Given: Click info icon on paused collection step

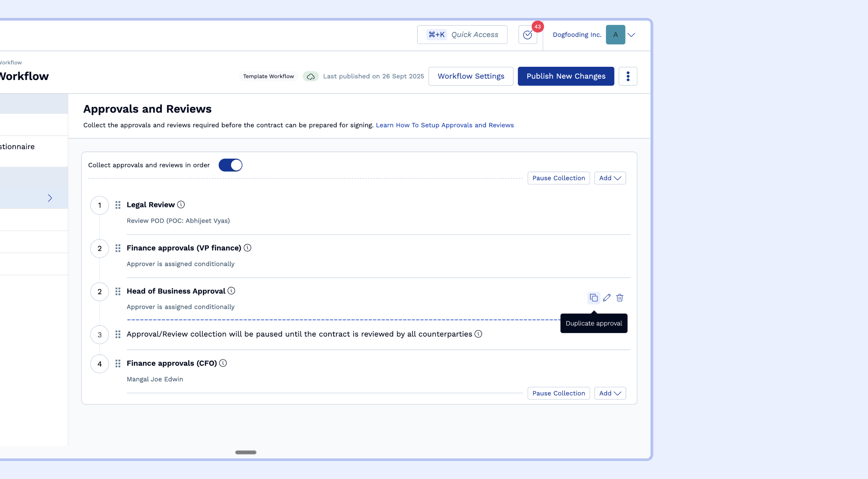Looking at the screenshot, I should click(x=478, y=334).
